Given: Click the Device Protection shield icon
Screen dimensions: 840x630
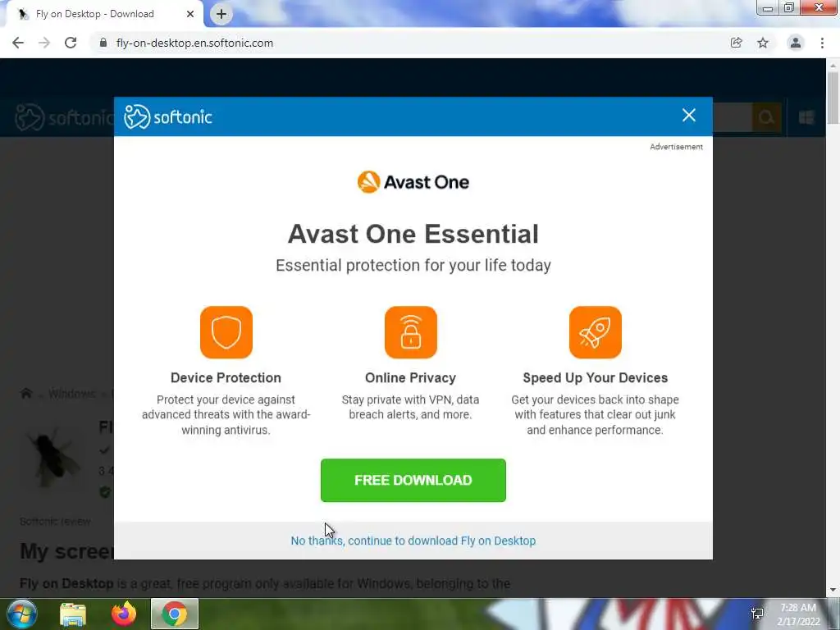Looking at the screenshot, I should point(226,332).
